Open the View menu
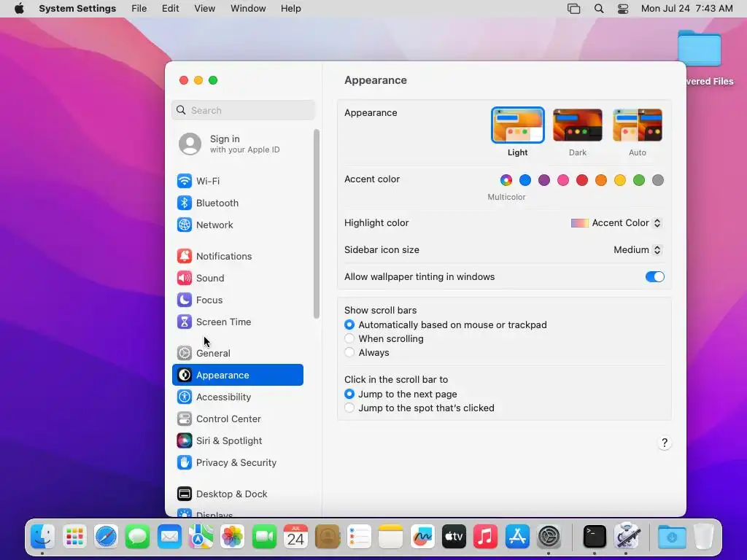 click(x=204, y=9)
